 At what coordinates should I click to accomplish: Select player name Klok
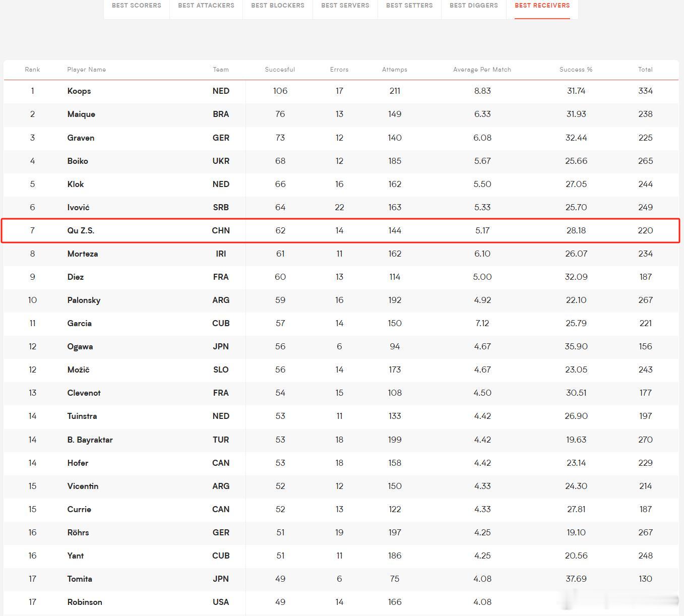click(76, 184)
